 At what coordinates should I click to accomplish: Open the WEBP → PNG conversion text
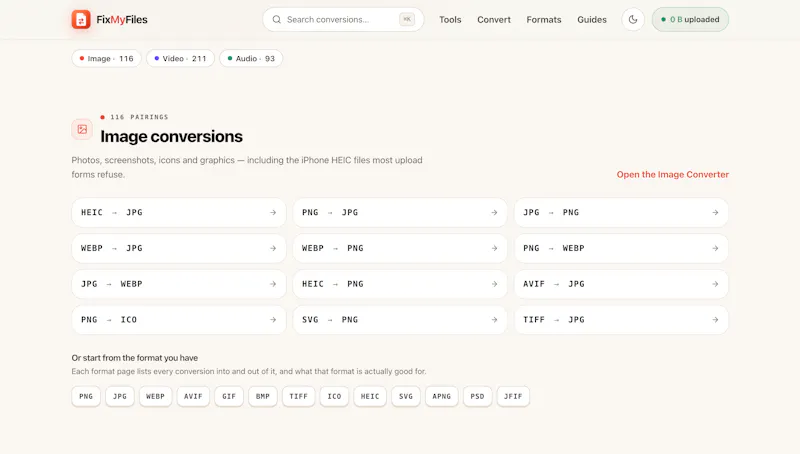point(333,248)
